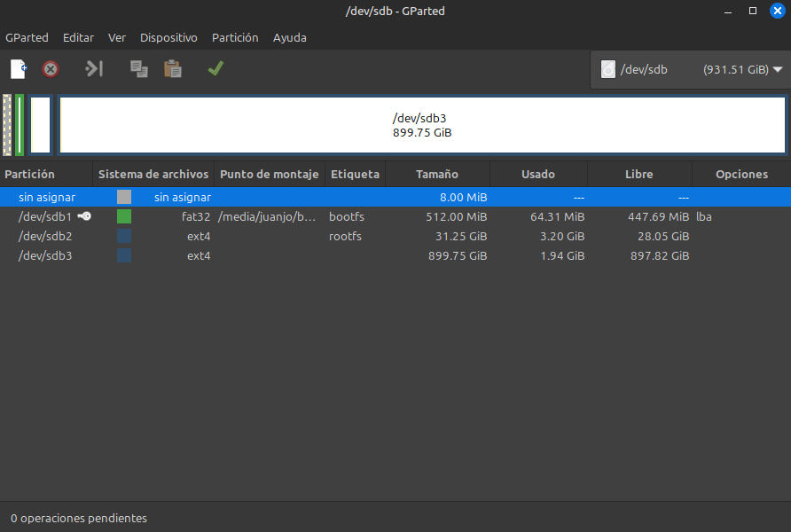
Task: Select the /dev/sdb3 block in disk map
Action: point(422,125)
